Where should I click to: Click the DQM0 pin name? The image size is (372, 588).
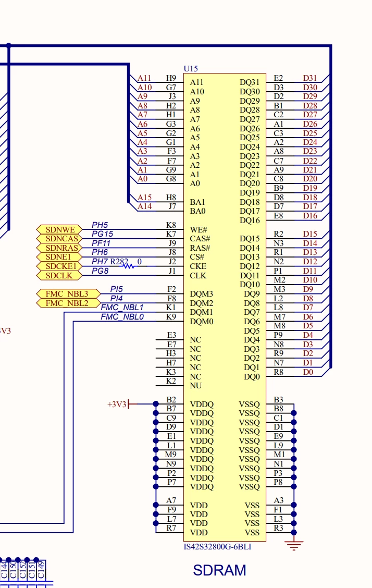point(202,322)
